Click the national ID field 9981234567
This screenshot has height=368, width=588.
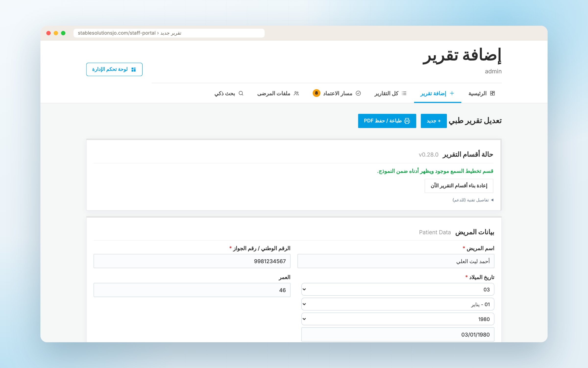(x=192, y=261)
